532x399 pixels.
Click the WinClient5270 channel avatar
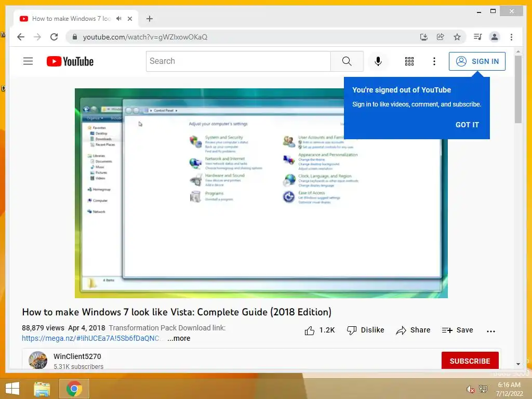tap(38, 360)
